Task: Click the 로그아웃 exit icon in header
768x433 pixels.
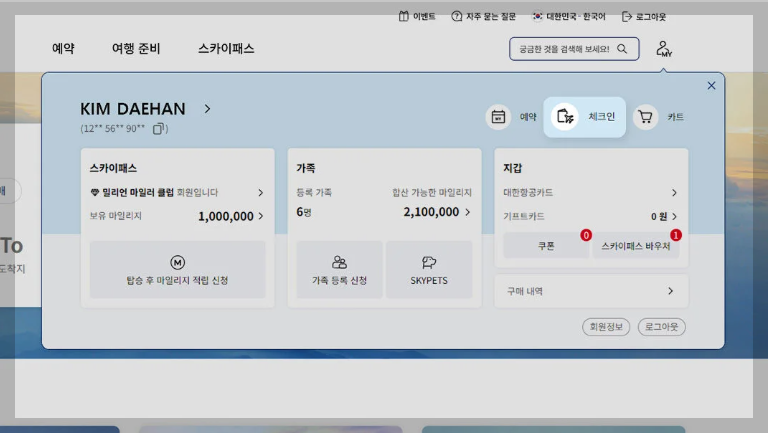Action: tap(626, 17)
